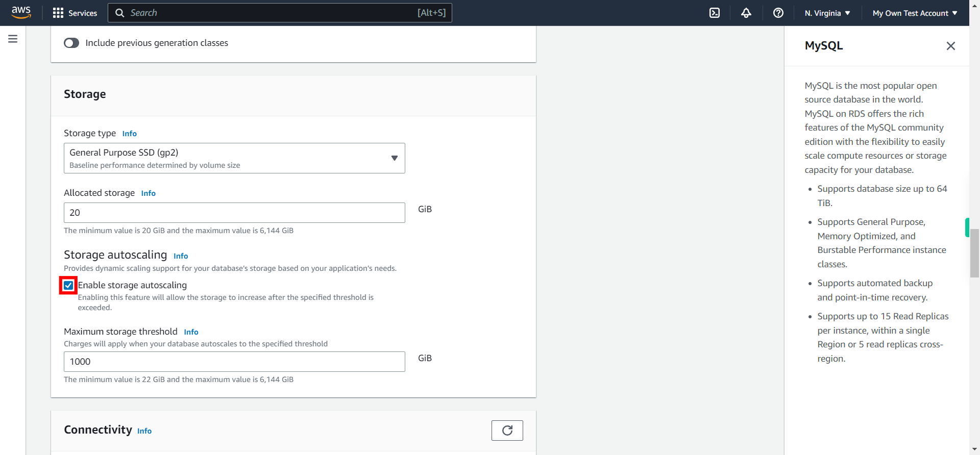
Task: Click the Storage section heading
Action: (85, 94)
